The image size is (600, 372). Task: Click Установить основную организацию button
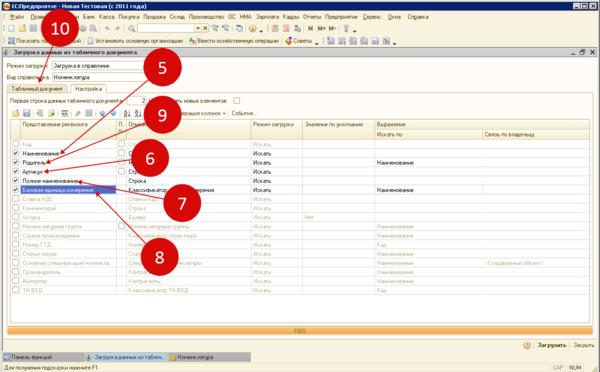click(x=135, y=41)
